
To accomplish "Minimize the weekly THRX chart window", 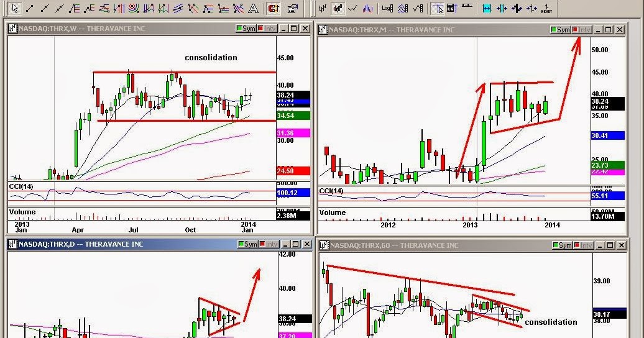I will 283,29.
